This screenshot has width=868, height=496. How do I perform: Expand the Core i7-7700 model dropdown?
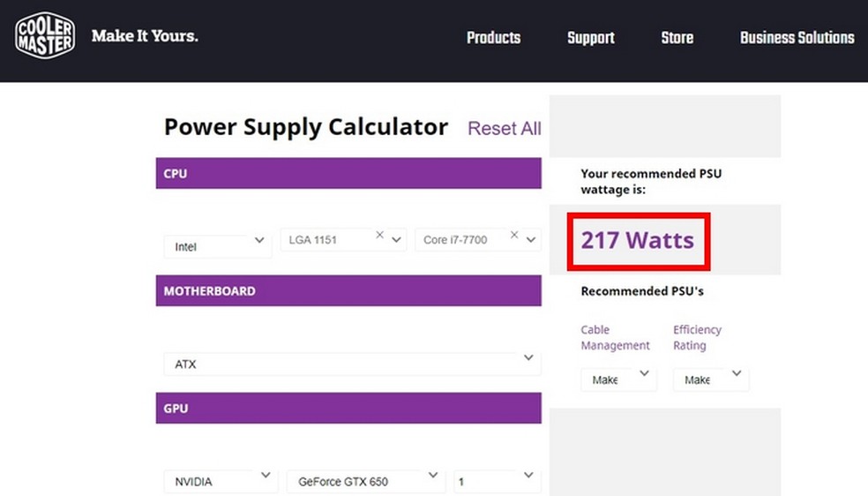(531, 240)
